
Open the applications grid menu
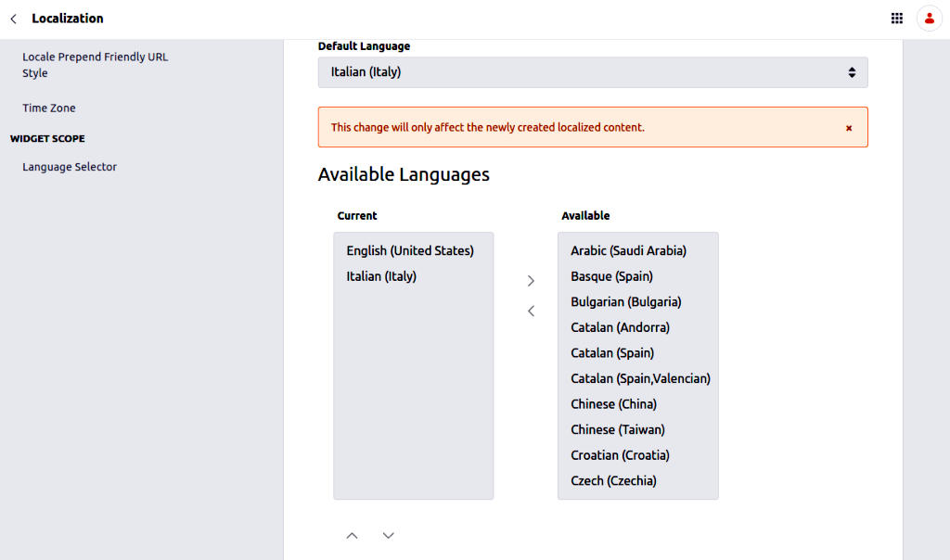[x=897, y=19]
